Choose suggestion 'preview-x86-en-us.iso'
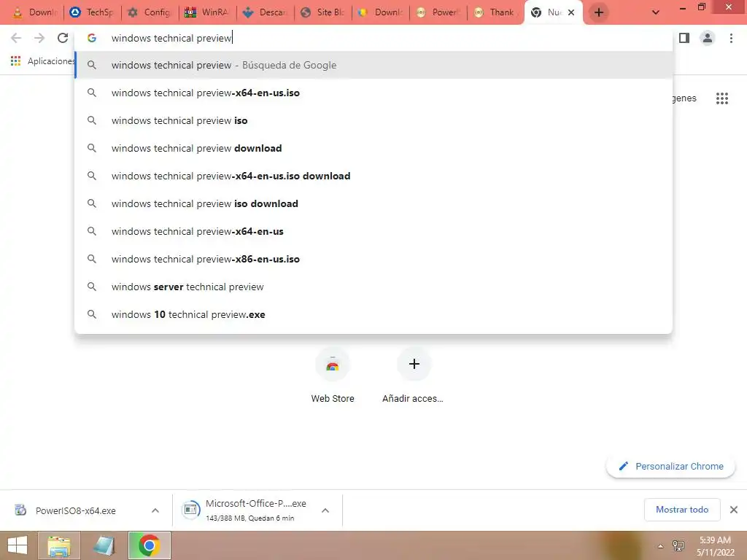The height and width of the screenshot is (560, 747). pyautogui.click(x=373, y=259)
